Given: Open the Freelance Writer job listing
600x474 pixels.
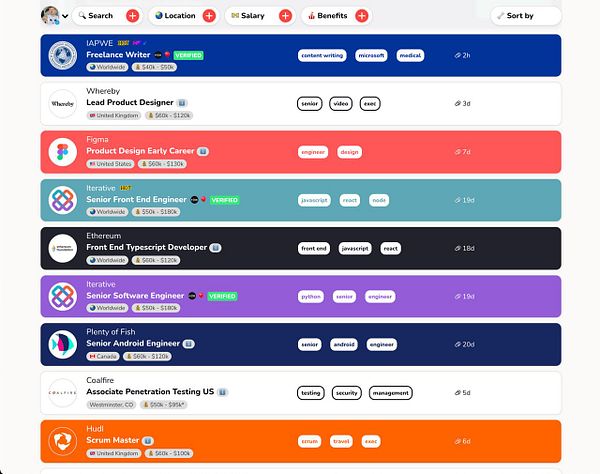Looking at the screenshot, I should (x=118, y=55).
